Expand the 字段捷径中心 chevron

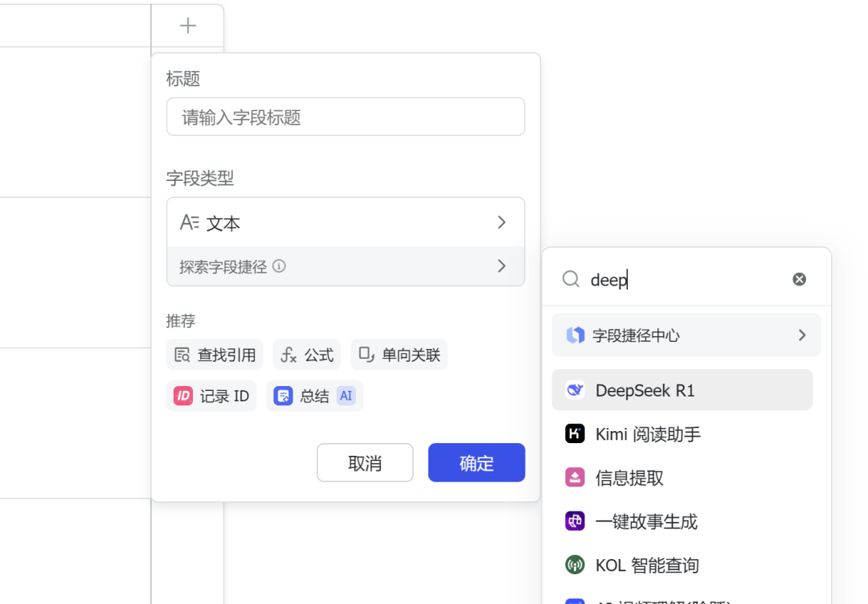click(x=802, y=335)
